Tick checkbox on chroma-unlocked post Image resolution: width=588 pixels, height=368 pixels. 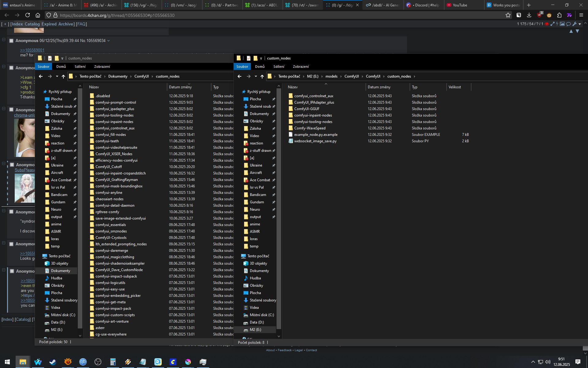(x=11, y=110)
